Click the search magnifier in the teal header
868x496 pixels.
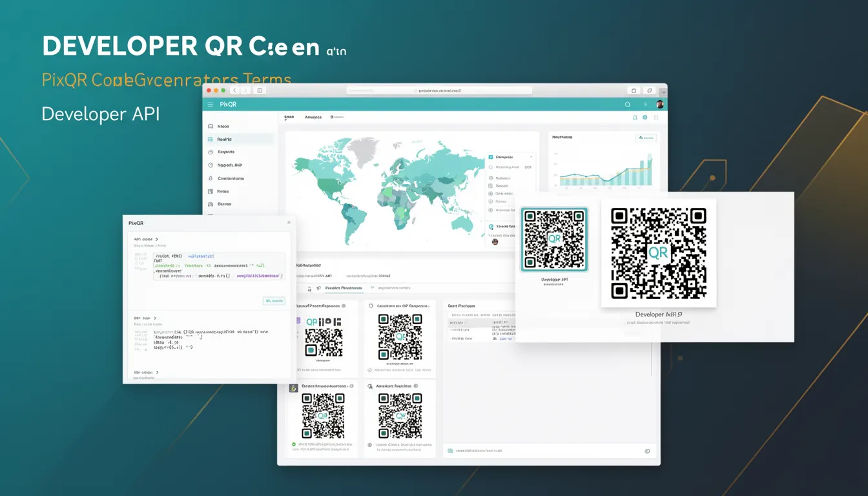click(627, 104)
